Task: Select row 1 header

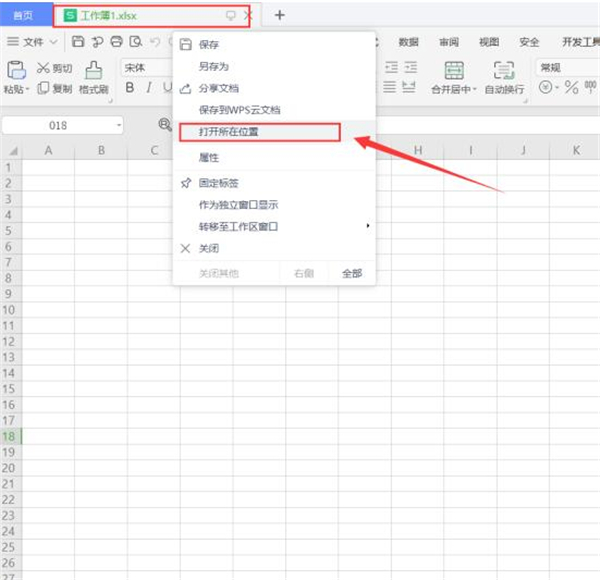Action: tap(9, 168)
